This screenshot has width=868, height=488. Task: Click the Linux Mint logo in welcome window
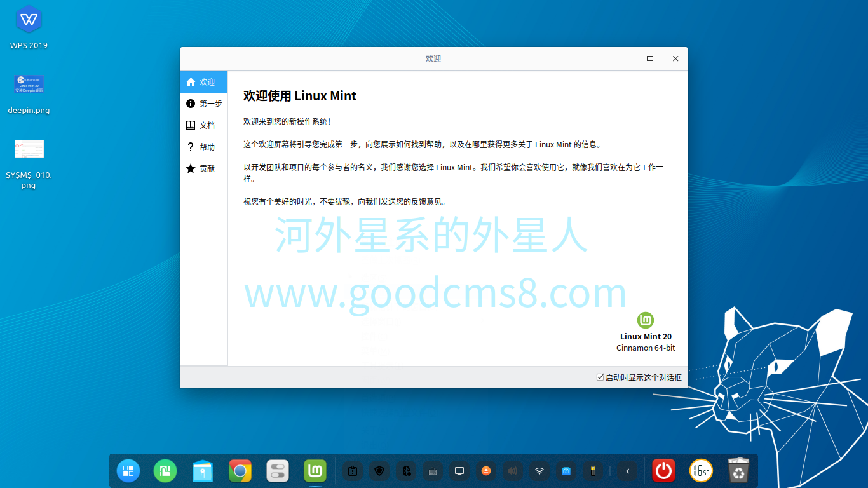click(646, 320)
